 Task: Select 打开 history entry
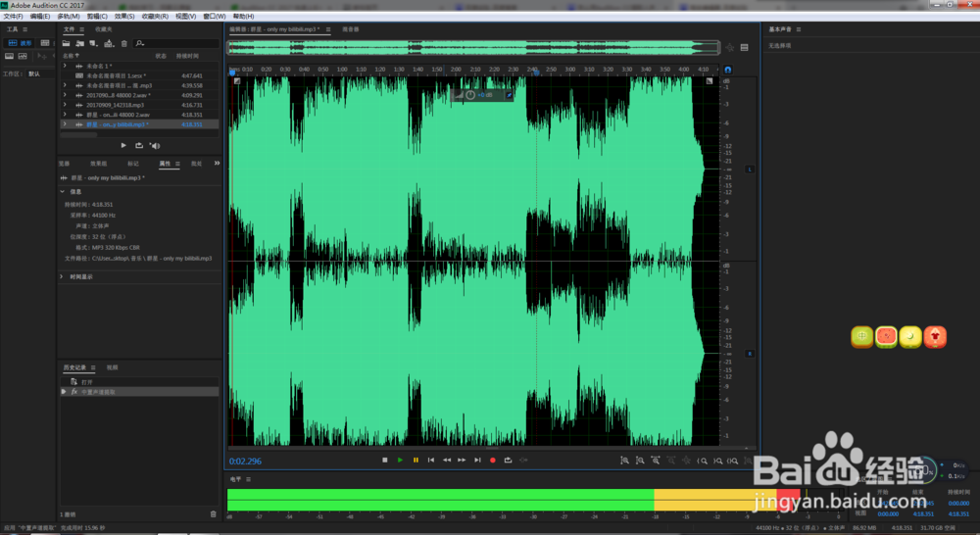(x=139, y=382)
